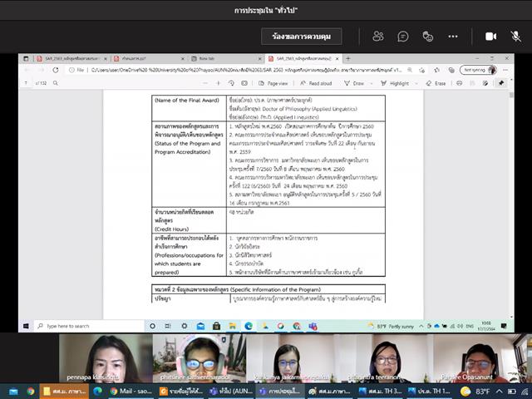The image size is (532, 399).
Task: Open the zoom magnifier in address bar
Action: coord(410,70)
